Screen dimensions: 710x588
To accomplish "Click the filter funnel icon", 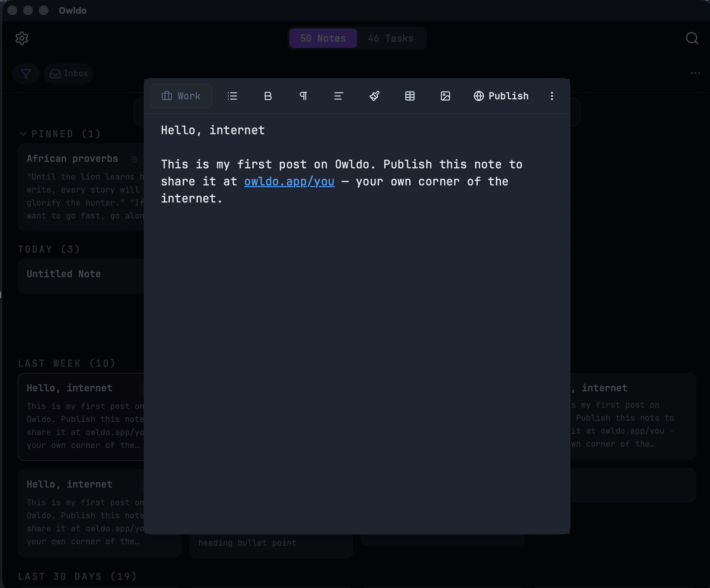I will (x=26, y=73).
